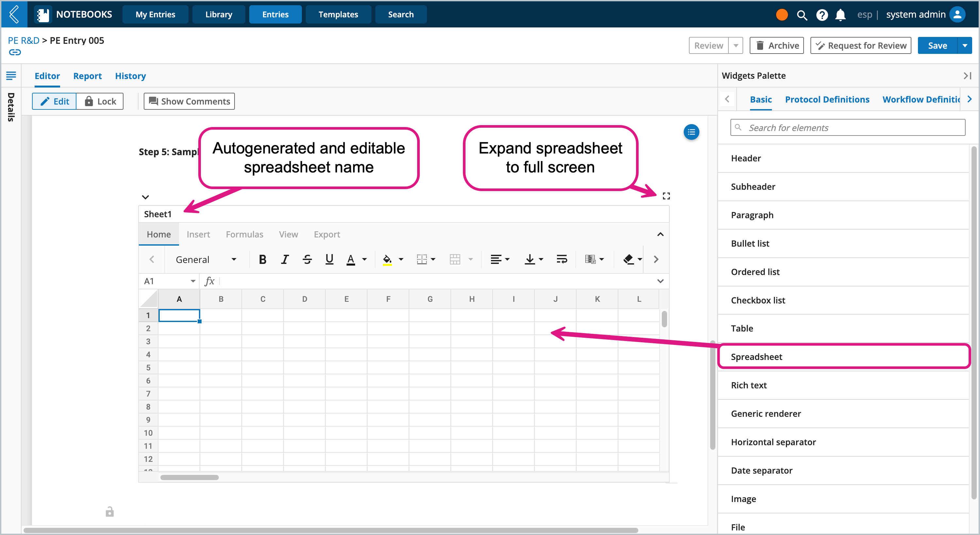
Task: Open the Insert ribbon tab
Action: [198, 235]
